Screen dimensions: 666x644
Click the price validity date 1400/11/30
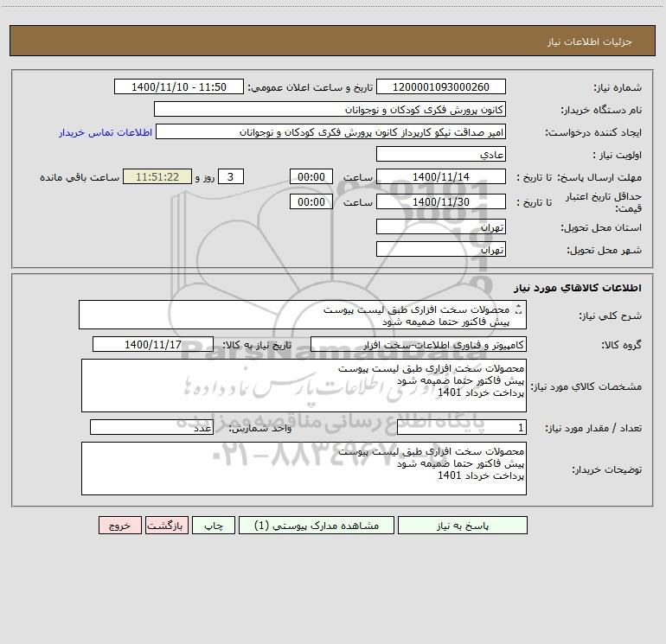[441, 201]
